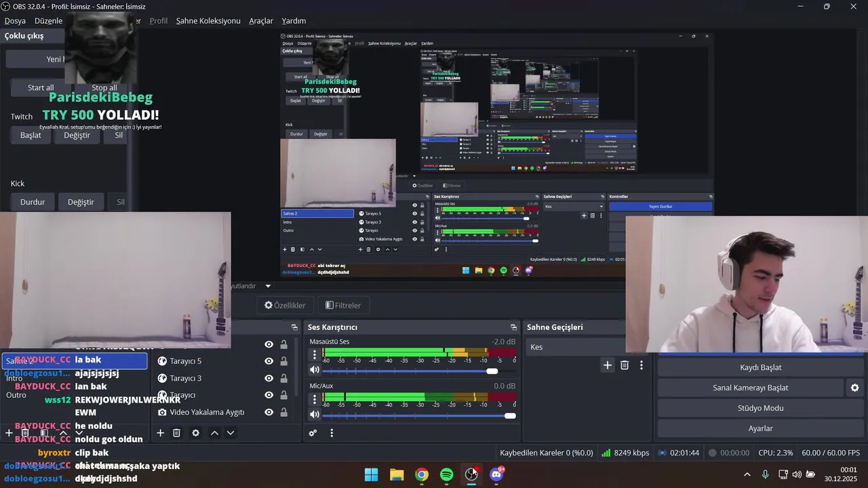
Task: Select the Intro scene
Action: 15,378
